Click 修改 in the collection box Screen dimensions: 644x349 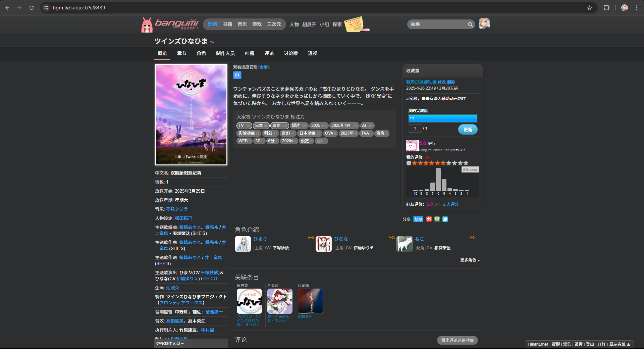442,82
